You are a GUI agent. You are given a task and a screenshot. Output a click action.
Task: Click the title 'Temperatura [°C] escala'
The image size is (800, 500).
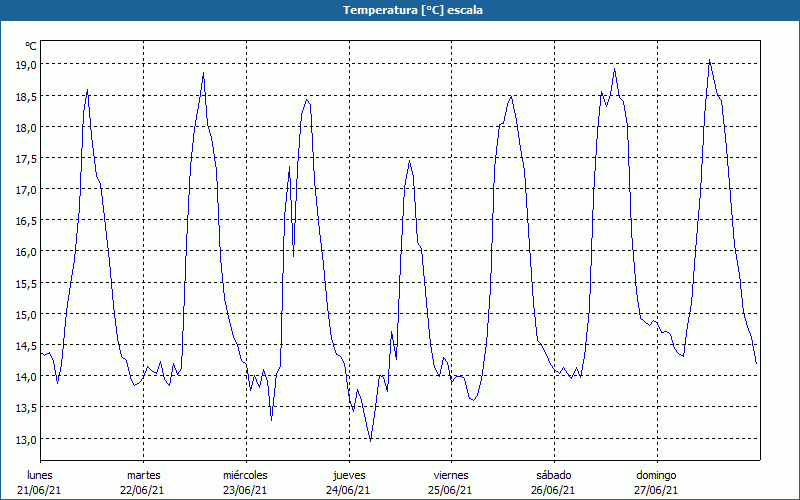[413, 10]
